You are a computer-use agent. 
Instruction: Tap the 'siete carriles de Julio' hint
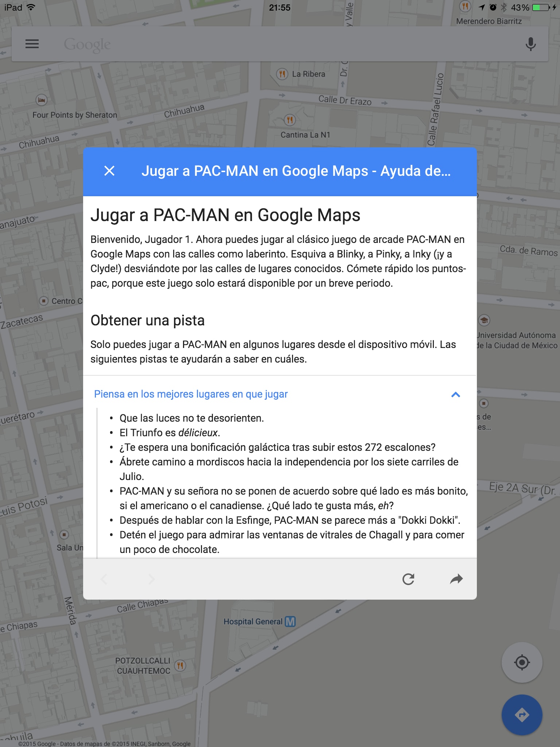pos(289,469)
